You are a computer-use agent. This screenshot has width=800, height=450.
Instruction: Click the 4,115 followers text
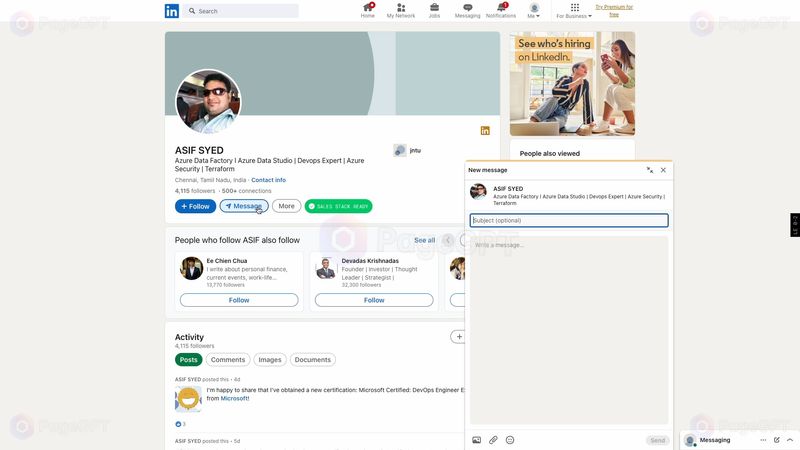(195, 191)
